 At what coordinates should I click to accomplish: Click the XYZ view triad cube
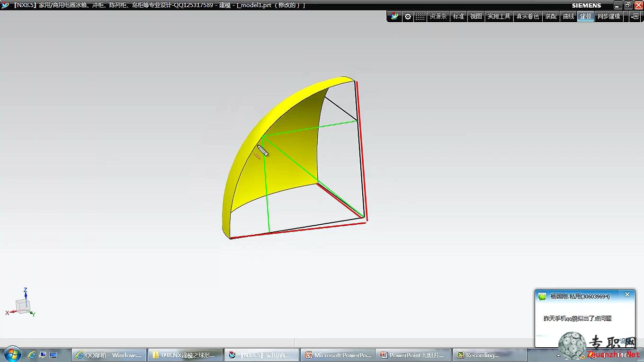(x=22, y=306)
